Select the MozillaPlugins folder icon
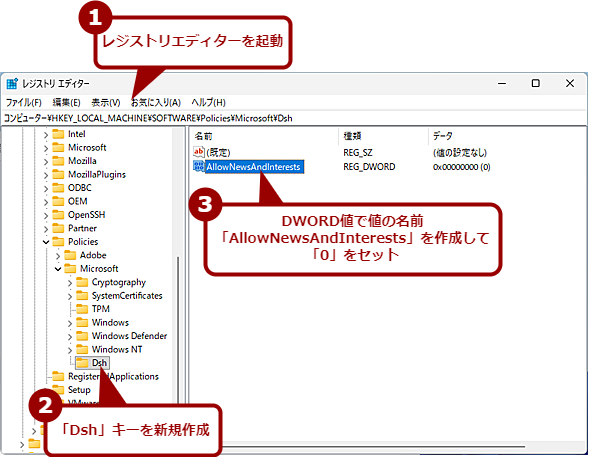Image resolution: width=589 pixels, height=457 pixels. pyautogui.click(x=58, y=175)
